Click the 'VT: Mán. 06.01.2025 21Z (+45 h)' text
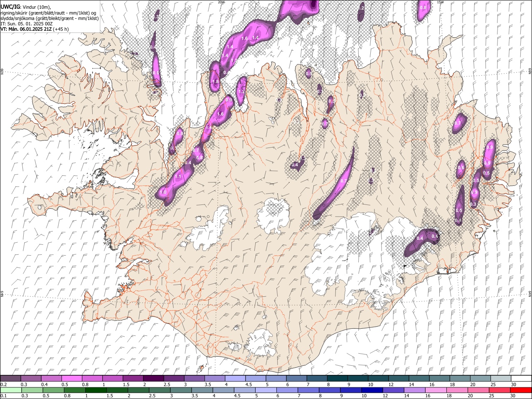Screen dimensions: 532x399 (x=34, y=29)
